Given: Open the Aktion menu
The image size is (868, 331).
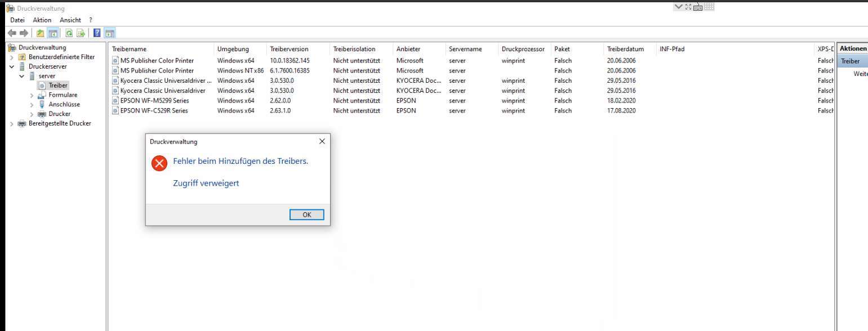Looking at the screenshot, I should (42, 20).
